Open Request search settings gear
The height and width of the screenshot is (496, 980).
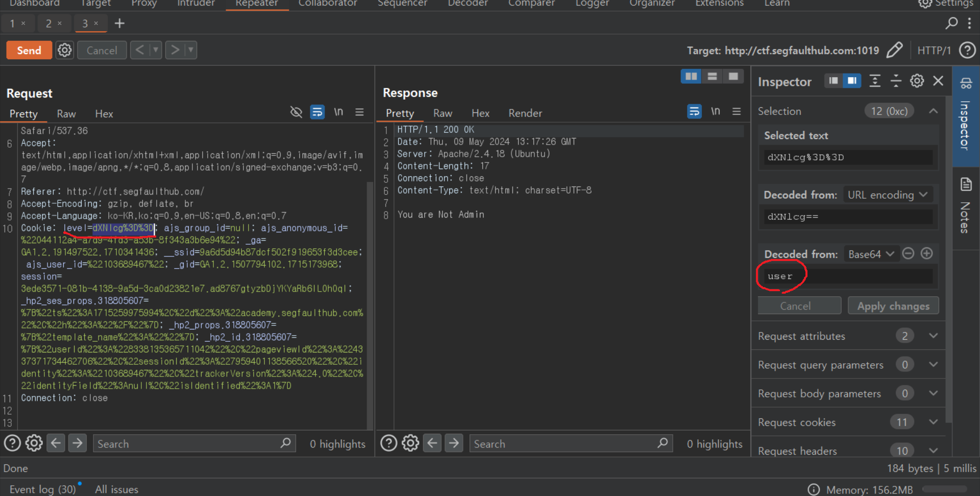(34, 443)
